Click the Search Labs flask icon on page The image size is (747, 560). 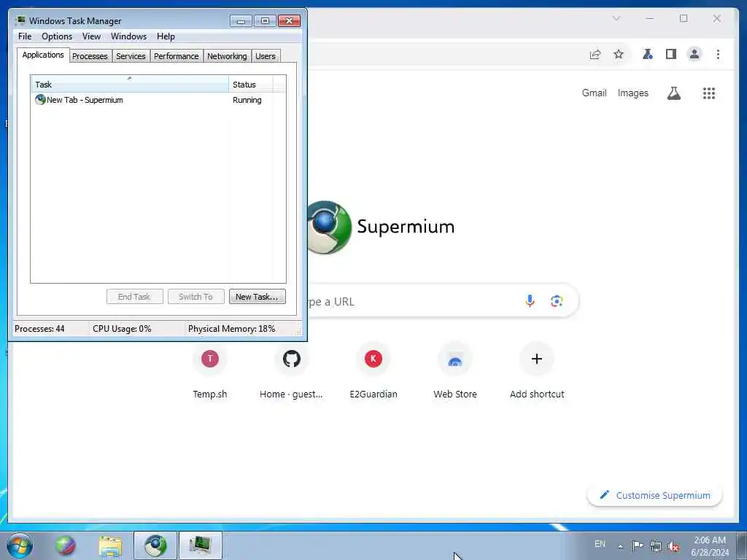click(673, 93)
